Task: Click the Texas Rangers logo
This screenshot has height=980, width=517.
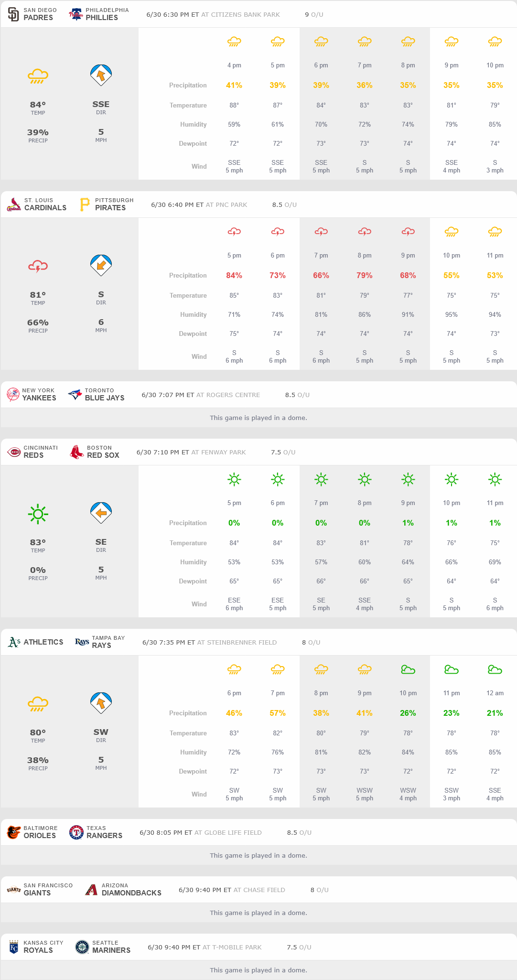Action: tap(76, 832)
